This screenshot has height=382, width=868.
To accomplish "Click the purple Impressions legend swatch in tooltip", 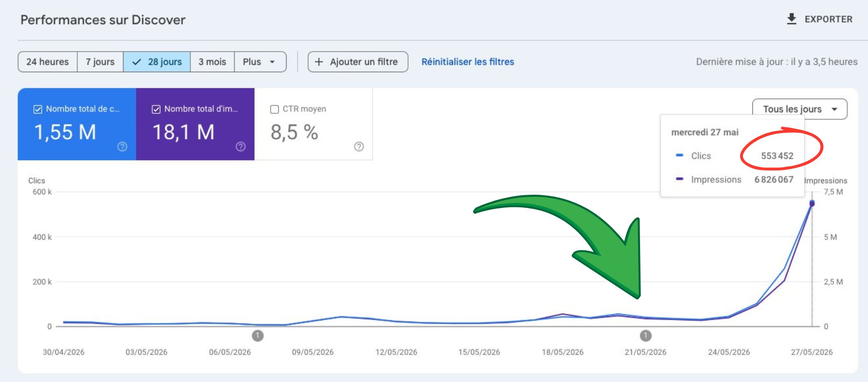I will [x=679, y=179].
